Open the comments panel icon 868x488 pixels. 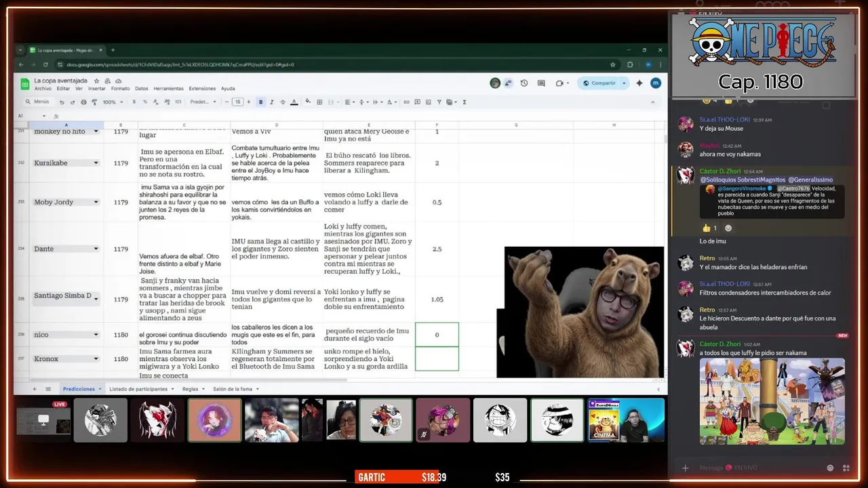coord(541,83)
